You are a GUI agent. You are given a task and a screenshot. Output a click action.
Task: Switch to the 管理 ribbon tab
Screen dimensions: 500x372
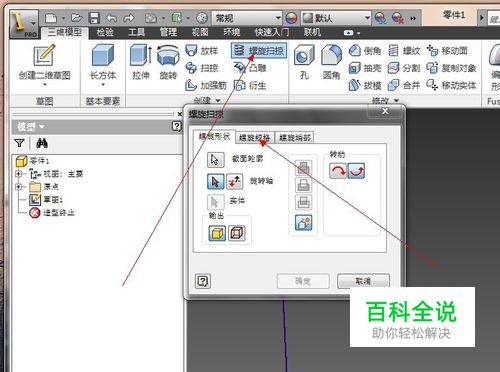(x=168, y=32)
